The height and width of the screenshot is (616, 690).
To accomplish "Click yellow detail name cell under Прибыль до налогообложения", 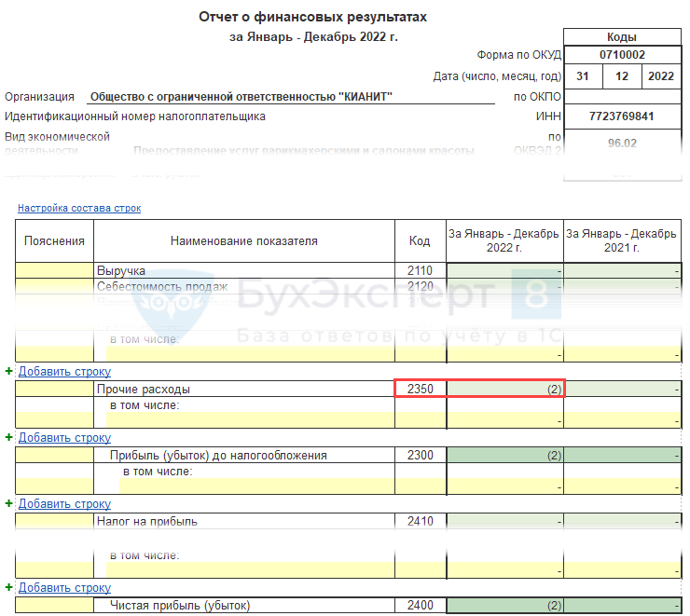I will click(256, 486).
